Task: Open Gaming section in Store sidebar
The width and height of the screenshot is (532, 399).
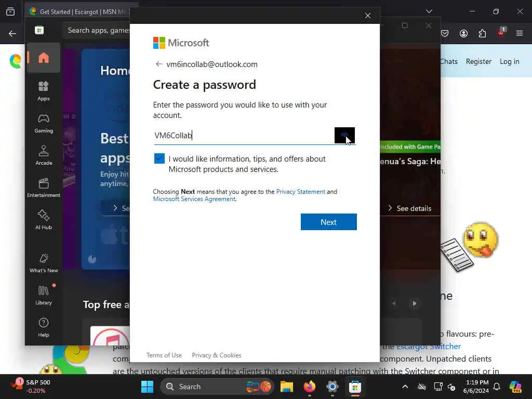Action: pyautogui.click(x=44, y=123)
